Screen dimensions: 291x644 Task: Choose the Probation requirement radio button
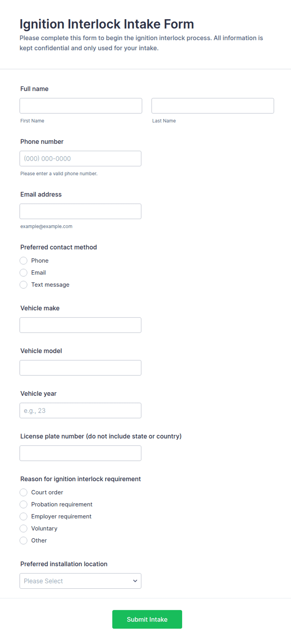click(23, 504)
